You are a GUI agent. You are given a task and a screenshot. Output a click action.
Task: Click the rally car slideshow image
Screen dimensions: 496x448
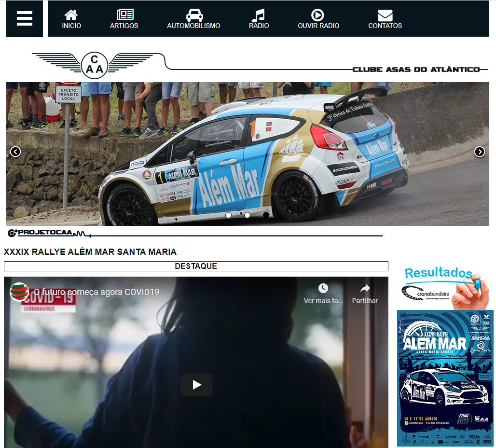point(248,154)
